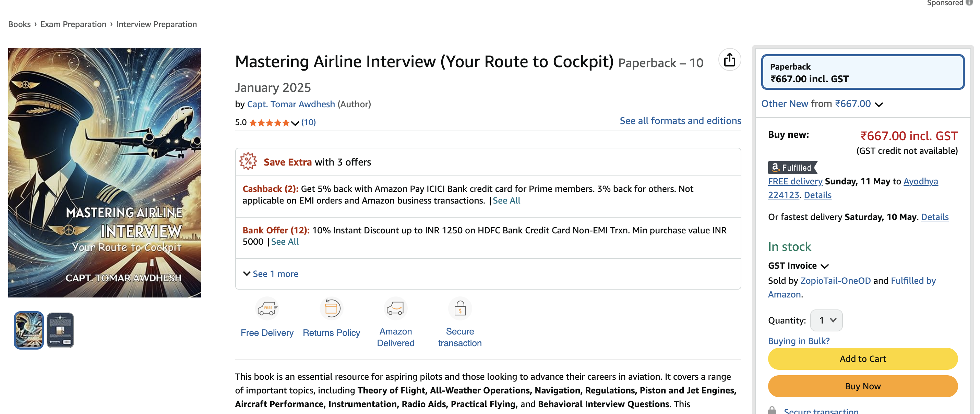Open seller ZopioTail-OneOD page
Image resolution: width=980 pixels, height=414 pixels.
[835, 281]
